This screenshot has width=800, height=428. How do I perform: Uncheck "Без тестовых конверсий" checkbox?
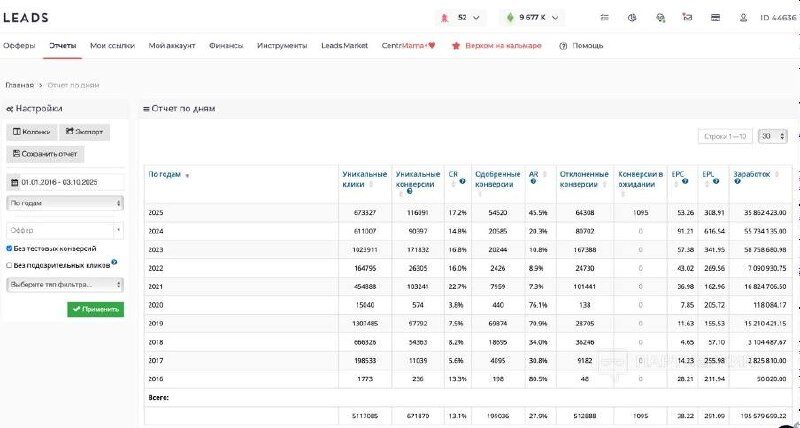click(x=9, y=248)
